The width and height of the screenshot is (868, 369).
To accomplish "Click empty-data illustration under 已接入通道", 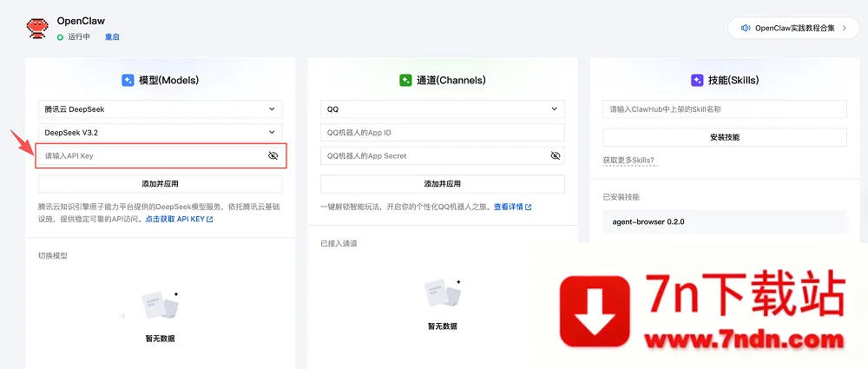I will point(443,293).
